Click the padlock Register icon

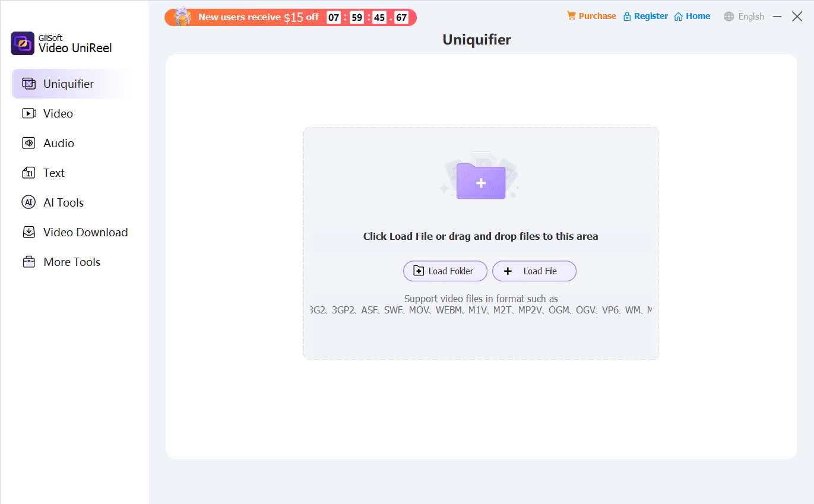pos(627,17)
